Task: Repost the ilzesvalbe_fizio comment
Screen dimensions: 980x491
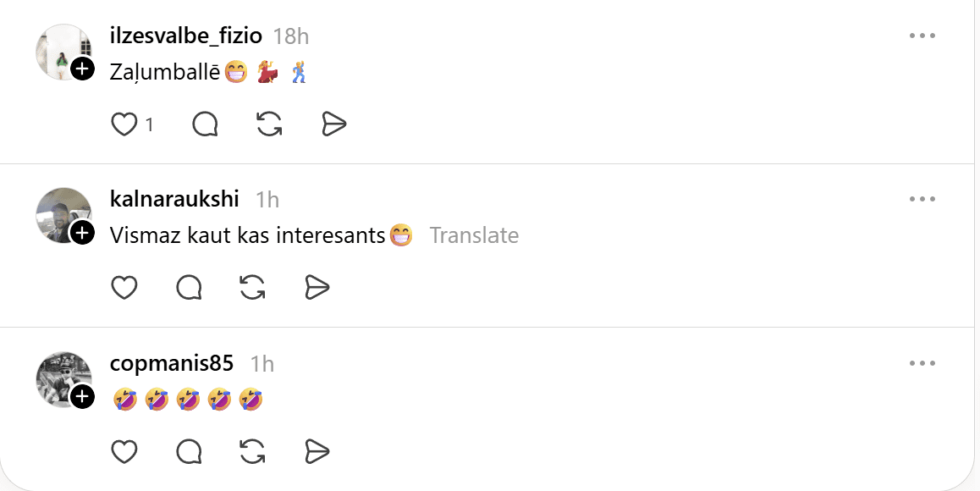Action: 269,125
